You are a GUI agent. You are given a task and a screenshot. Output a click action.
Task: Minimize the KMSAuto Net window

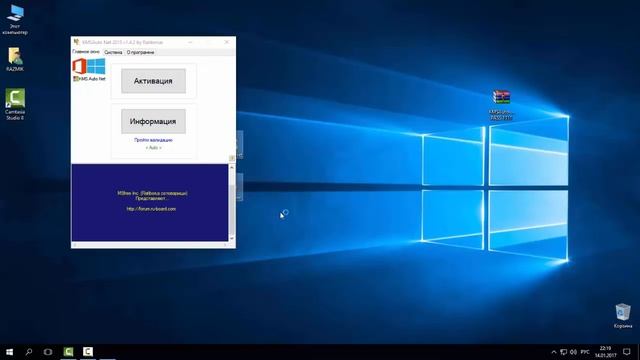click(190, 42)
